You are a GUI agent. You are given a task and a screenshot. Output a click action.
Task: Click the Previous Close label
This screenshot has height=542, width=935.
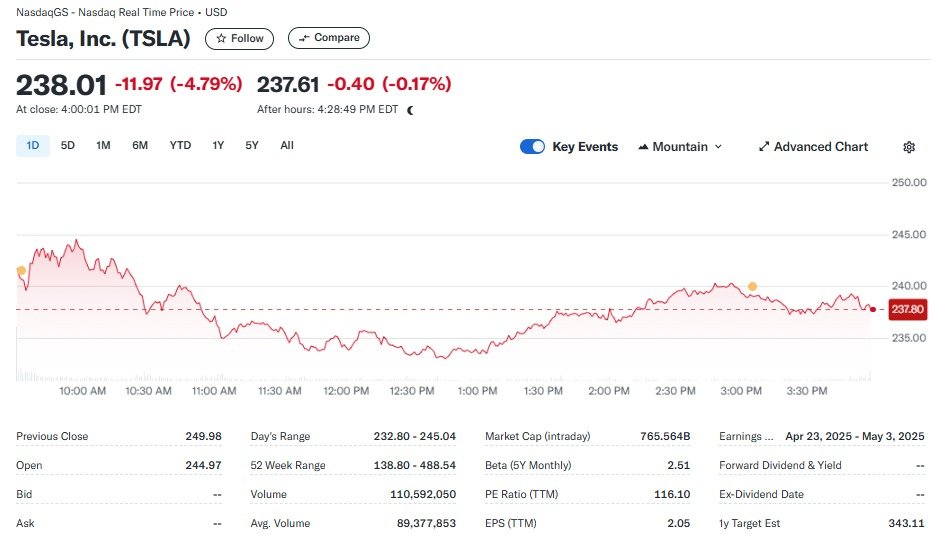coord(52,436)
